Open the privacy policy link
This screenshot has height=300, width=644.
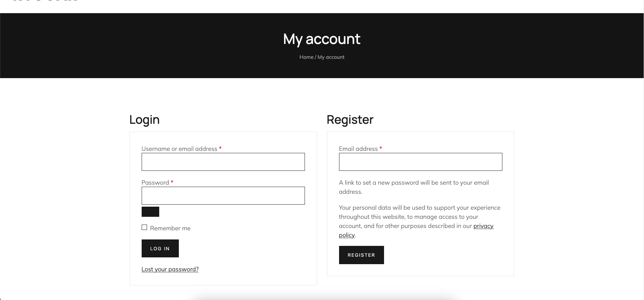point(483,226)
